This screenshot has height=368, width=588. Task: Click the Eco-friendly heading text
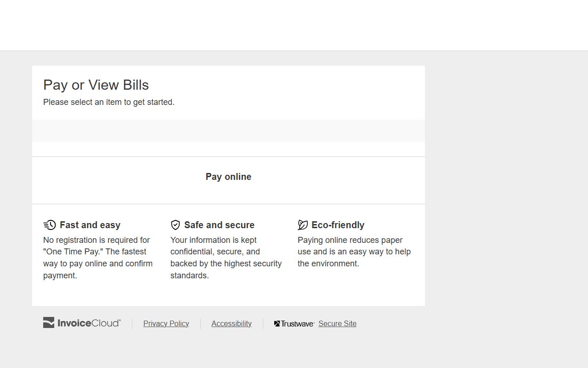click(x=338, y=225)
